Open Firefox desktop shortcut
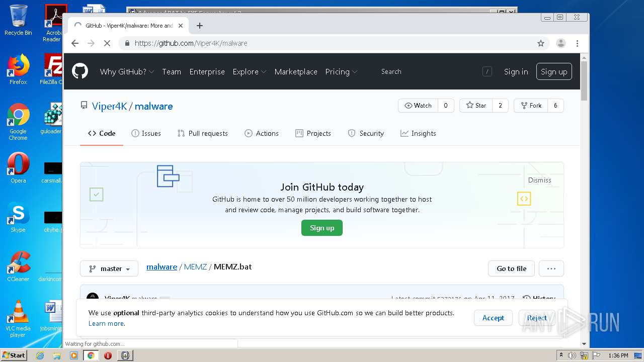Viewport: 644px width, 362px height. coord(18,69)
